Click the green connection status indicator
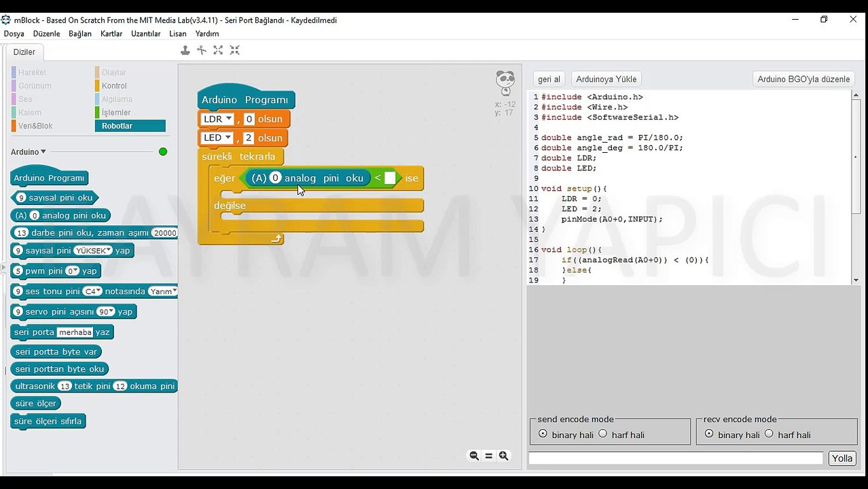The image size is (868, 489). tap(163, 151)
